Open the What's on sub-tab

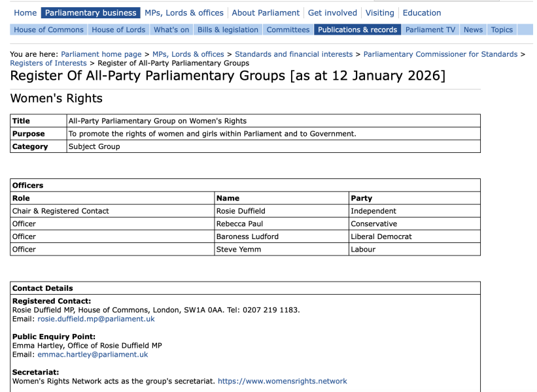tap(171, 29)
